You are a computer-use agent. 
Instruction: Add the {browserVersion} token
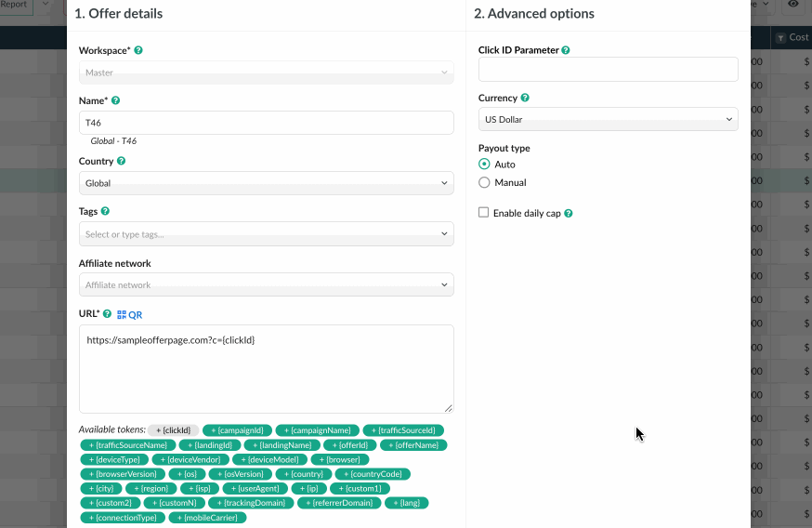click(x=123, y=474)
